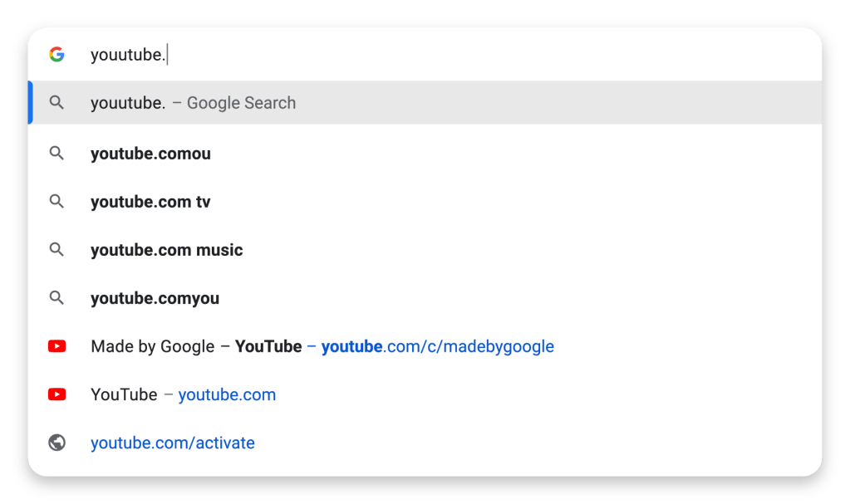Open the youtube.com link suggestion
Image resolution: width=850 pixels, height=504 pixels.
coord(227,394)
